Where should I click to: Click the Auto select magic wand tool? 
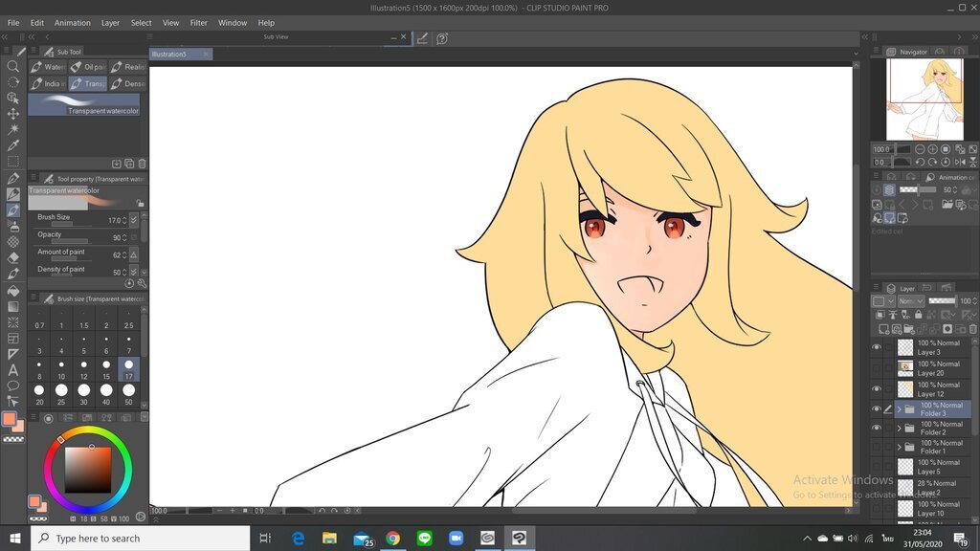pyautogui.click(x=13, y=129)
